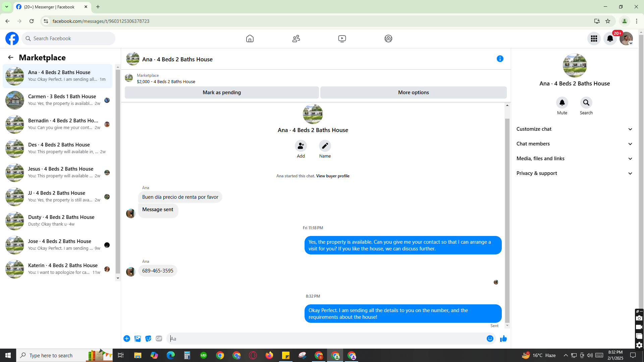Click the conversation information icon
This screenshot has height=362, width=644.
pyautogui.click(x=500, y=59)
